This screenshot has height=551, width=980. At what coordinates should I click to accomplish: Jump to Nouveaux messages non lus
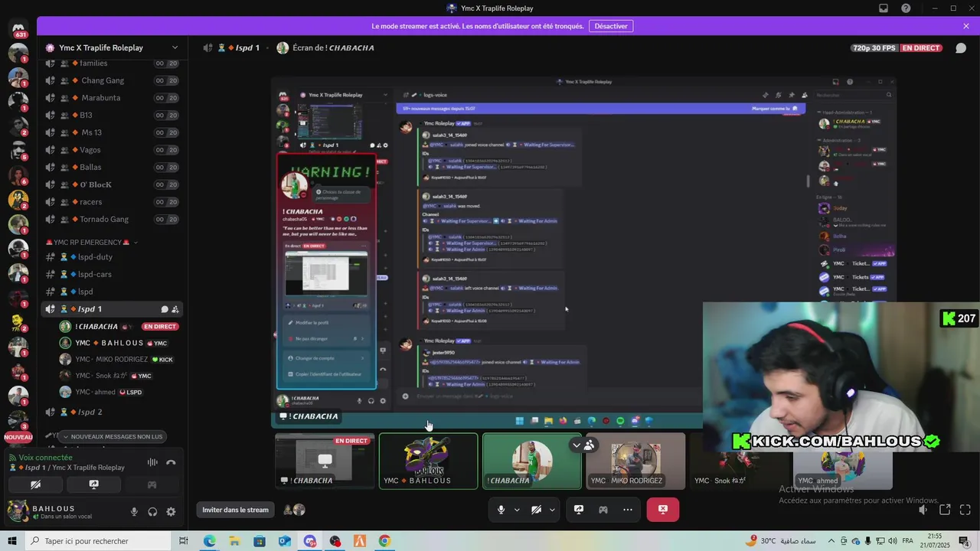click(x=112, y=437)
